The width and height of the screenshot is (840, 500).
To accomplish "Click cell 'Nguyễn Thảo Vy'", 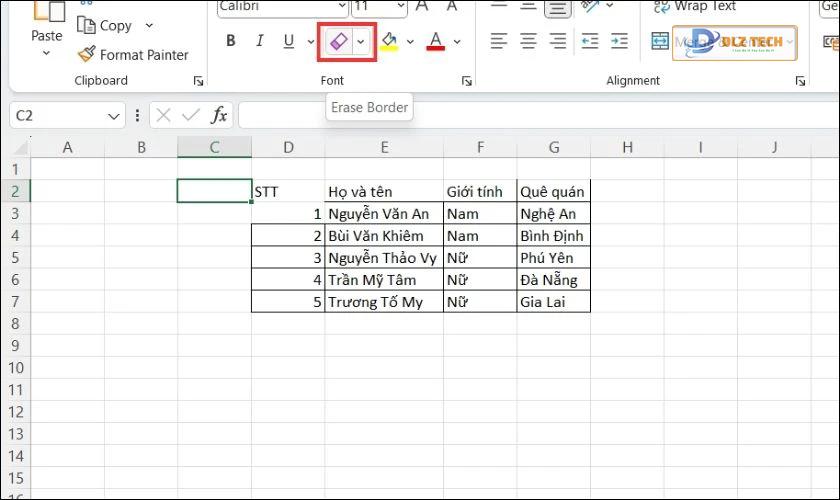I will [x=384, y=258].
